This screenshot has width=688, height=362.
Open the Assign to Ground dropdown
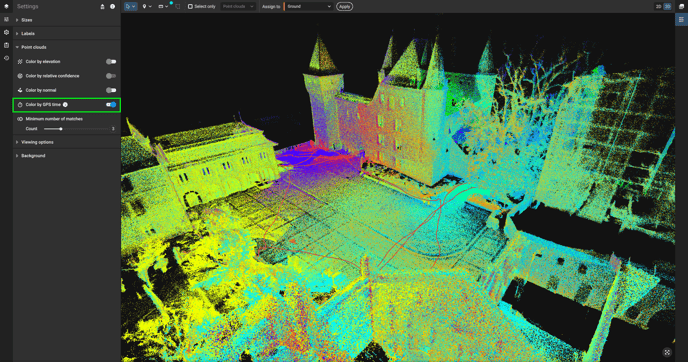click(x=308, y=7)
